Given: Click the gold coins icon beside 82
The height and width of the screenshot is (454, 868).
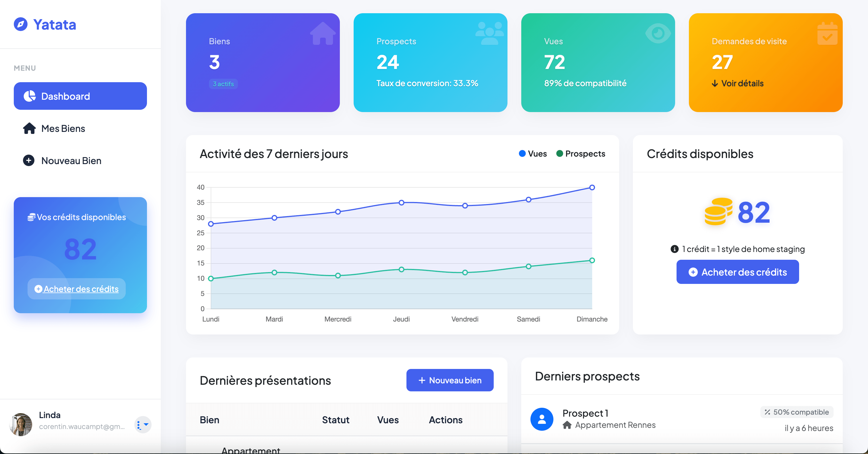Looking at the screenshot, I should coord(718,212).
